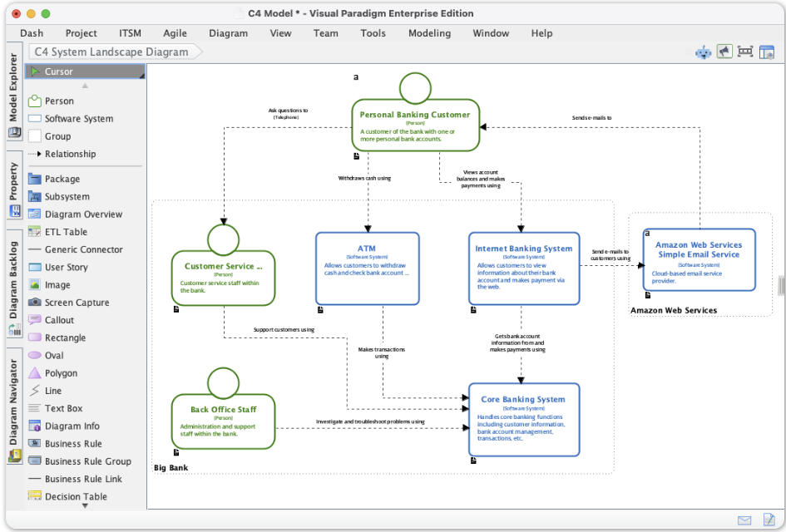
Task: Open the Diagram Backlog side tab
Action: point(14,284)
